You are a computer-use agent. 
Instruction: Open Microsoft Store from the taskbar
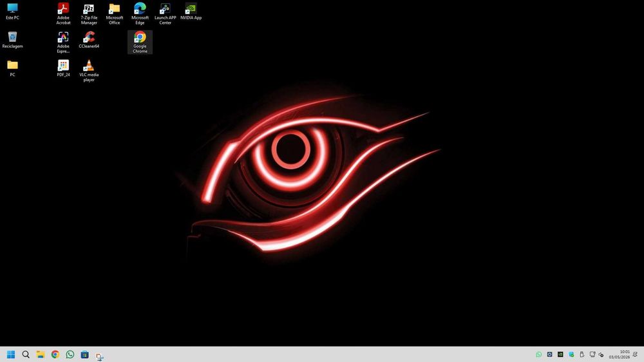84,354
